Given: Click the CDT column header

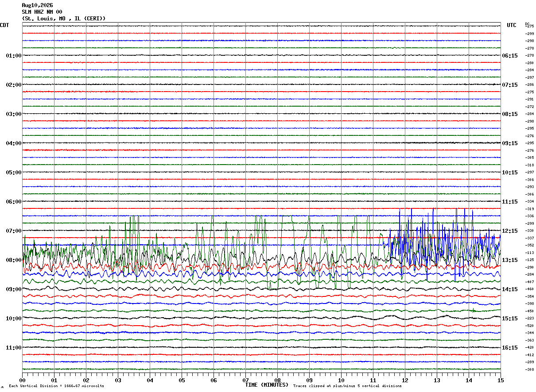Looking at the screenshot, I should [4, 25].
